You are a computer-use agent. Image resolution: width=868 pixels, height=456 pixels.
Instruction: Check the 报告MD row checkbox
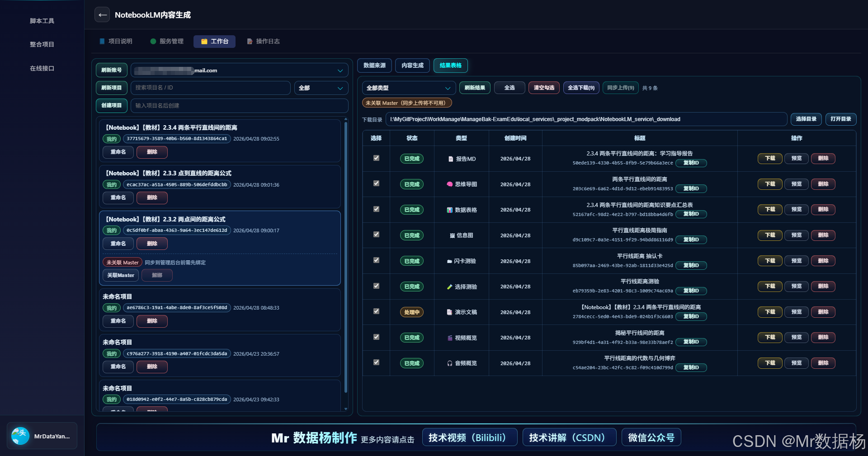(376, 158)
